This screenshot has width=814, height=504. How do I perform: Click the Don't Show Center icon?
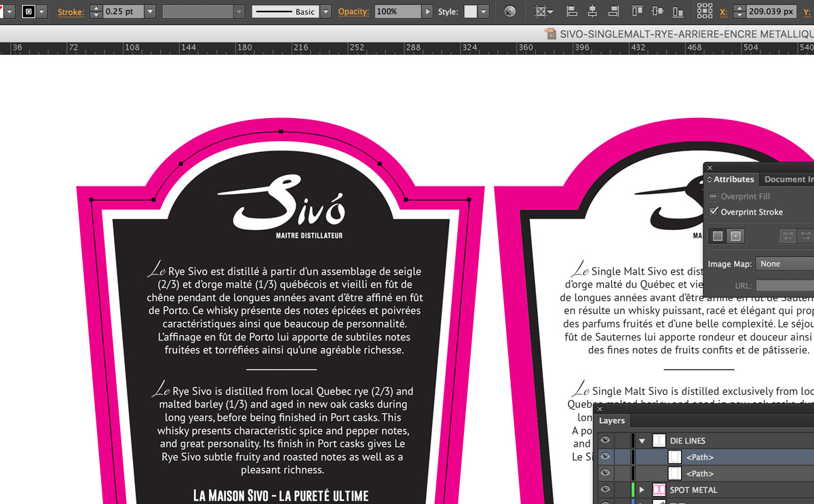click(718, 236)
